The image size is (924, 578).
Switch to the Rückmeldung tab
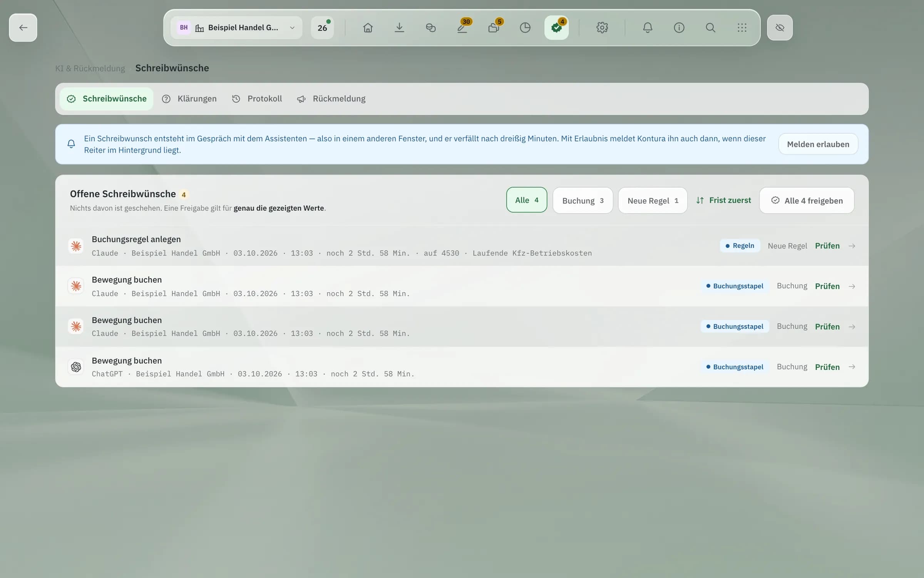tap(331, 99)
